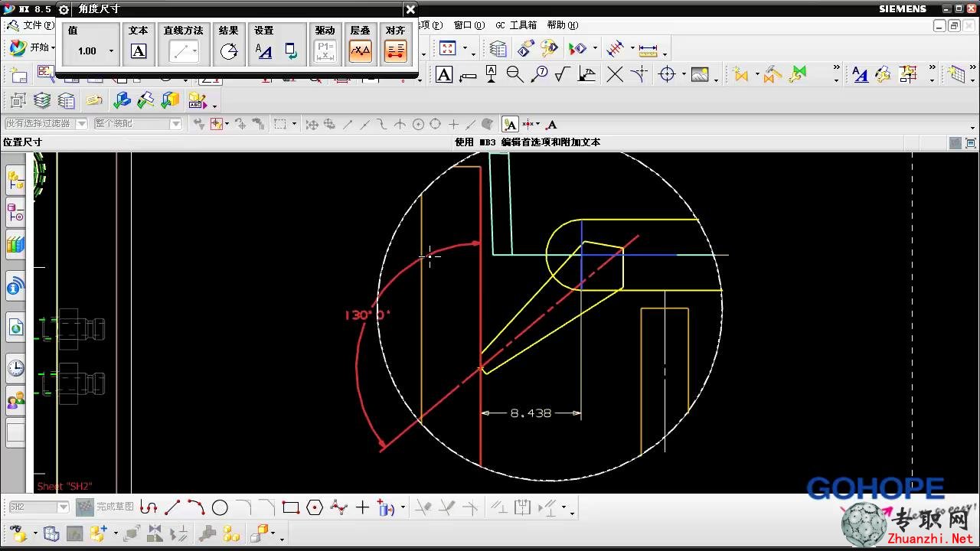The width and height of the screenshot is (980, 551).
Task: Select the Center Mark tool
Action: pos(668,74)
